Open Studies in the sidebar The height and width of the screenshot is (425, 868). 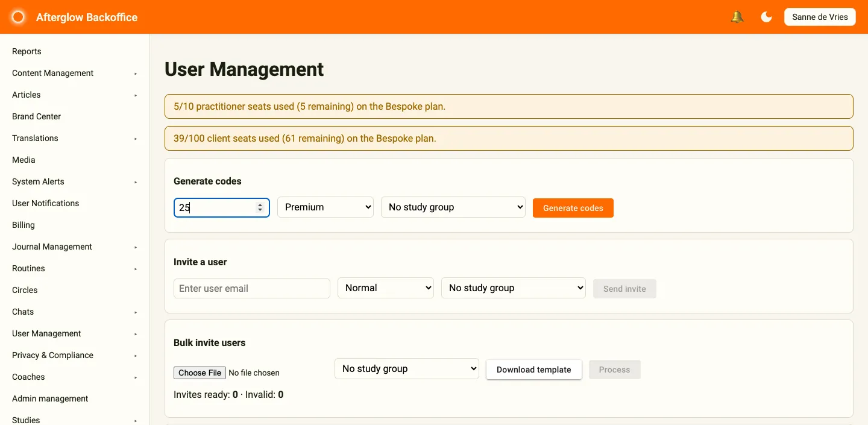[x=26, y=420]
